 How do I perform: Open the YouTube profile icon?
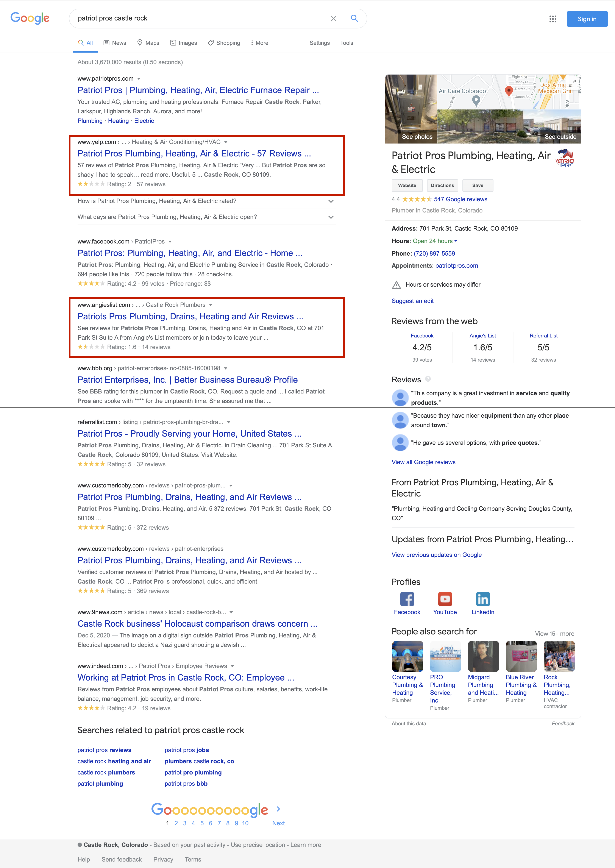point(445,599)
